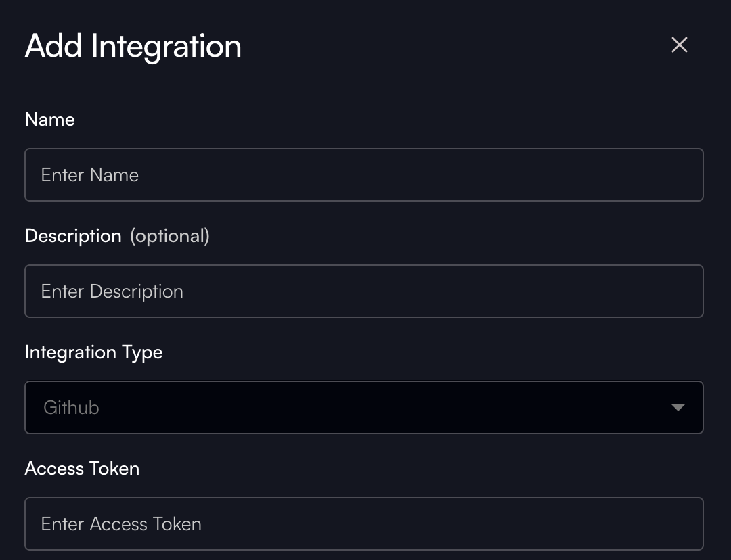Open the Integration Type dropdown
The height and width of the screenshot is (560, 731).
tap(363, 408)
